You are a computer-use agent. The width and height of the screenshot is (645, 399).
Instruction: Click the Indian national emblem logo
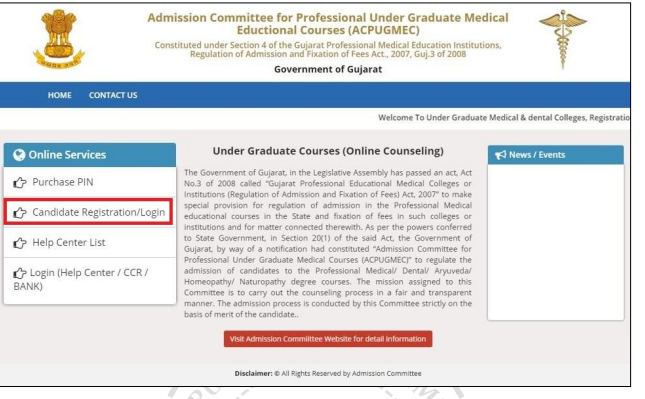click(x=59, y=39)
